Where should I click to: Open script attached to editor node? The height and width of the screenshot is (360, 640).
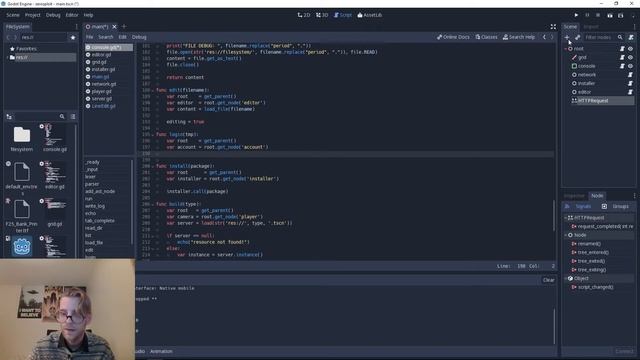(x=630, y=92)
